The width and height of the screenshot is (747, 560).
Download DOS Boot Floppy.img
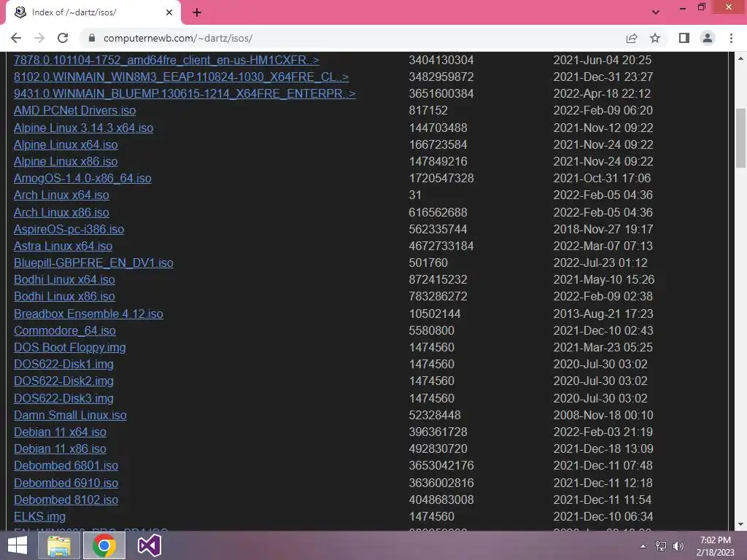[x=69, y=348]
